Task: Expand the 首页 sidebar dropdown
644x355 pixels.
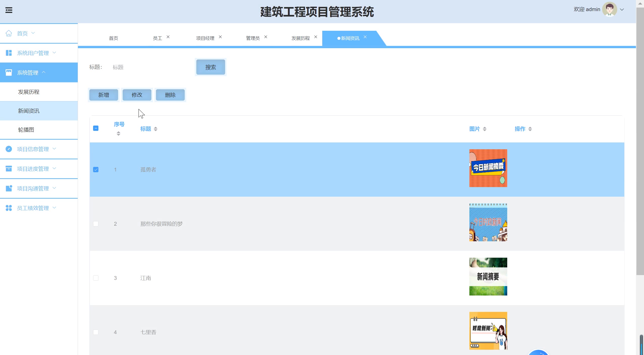Action: coord(33,33)
